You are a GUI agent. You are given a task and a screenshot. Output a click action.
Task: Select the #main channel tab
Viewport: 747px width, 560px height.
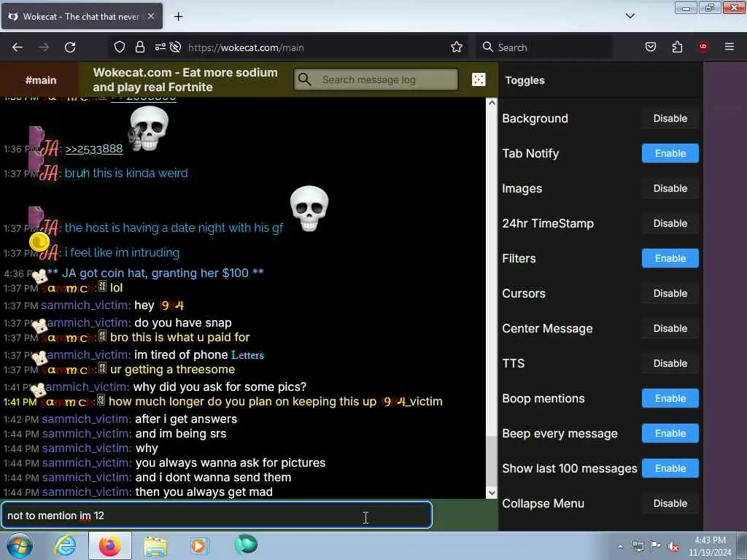(41, 80)
